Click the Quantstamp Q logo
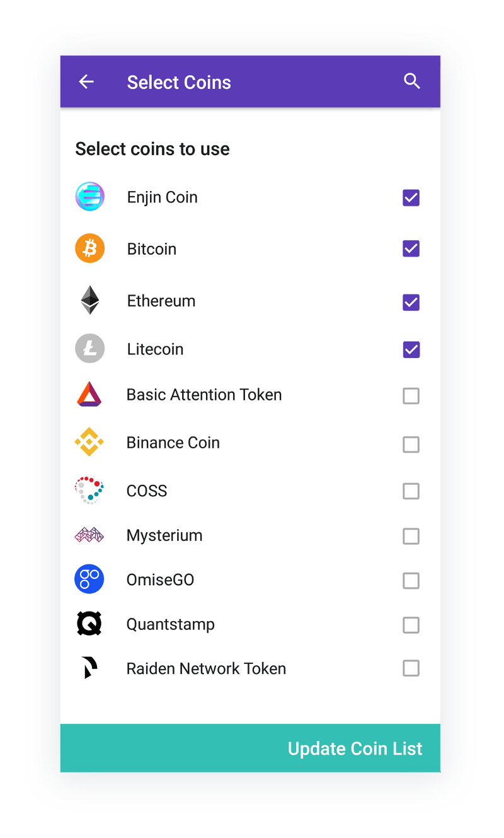This screenshot has width=504, height=838. [89, 624]
